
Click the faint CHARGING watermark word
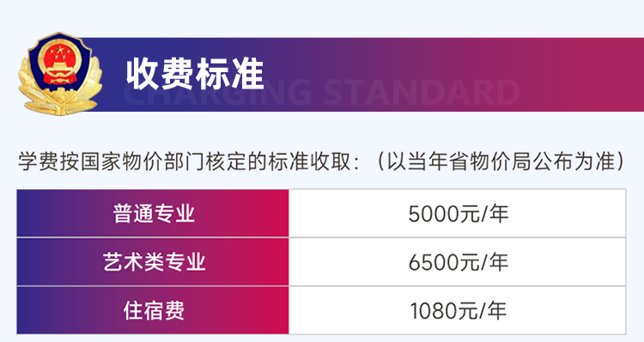click(217, 92)
